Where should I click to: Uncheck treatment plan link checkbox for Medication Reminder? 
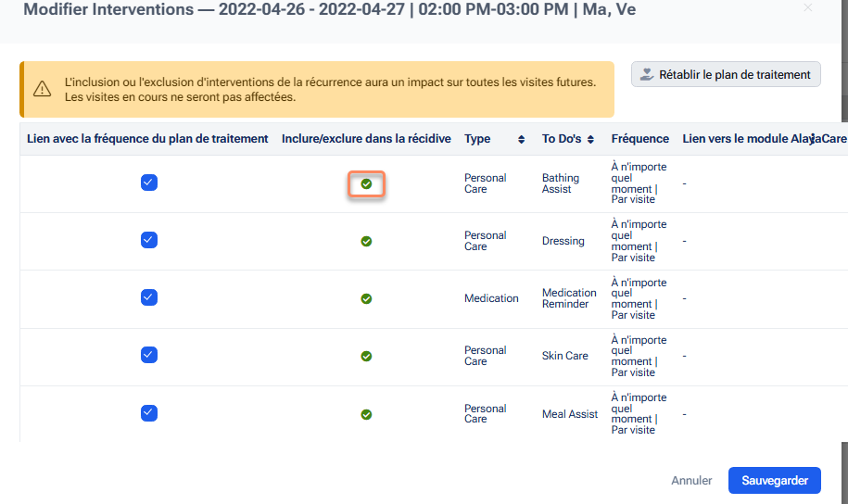coord(148,297)
